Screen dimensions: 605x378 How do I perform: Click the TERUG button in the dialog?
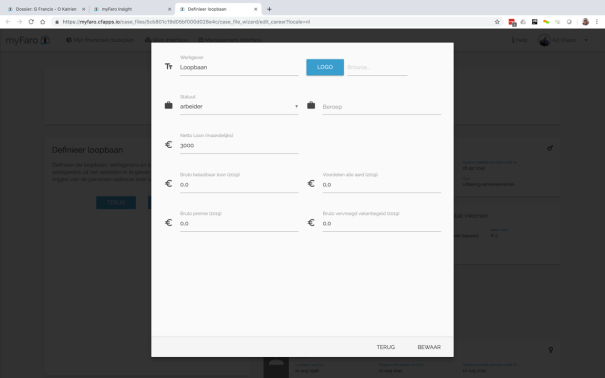pyautogui.click(x=385, y=347)
